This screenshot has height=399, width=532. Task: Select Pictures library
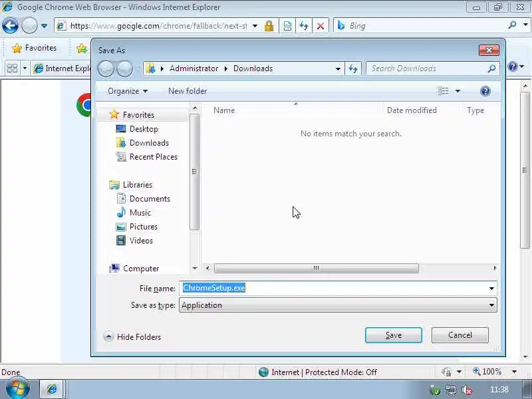144,227
